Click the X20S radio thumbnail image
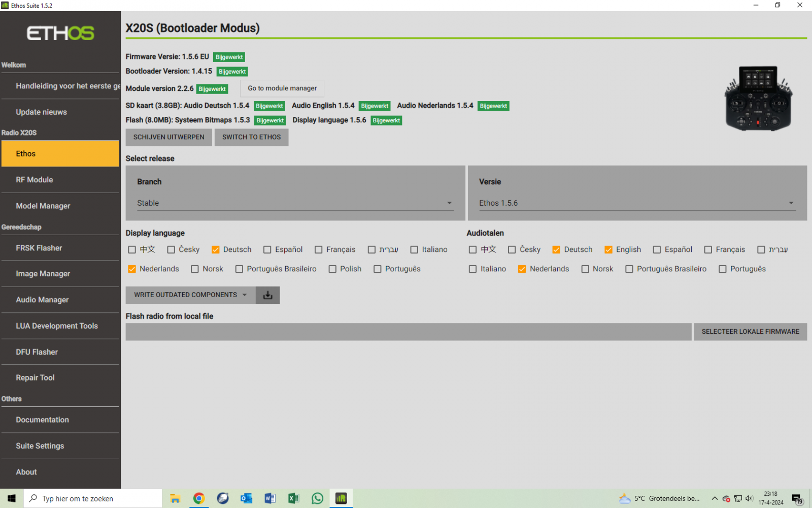Viewport: 812px width, 508px height. point(758,98)
